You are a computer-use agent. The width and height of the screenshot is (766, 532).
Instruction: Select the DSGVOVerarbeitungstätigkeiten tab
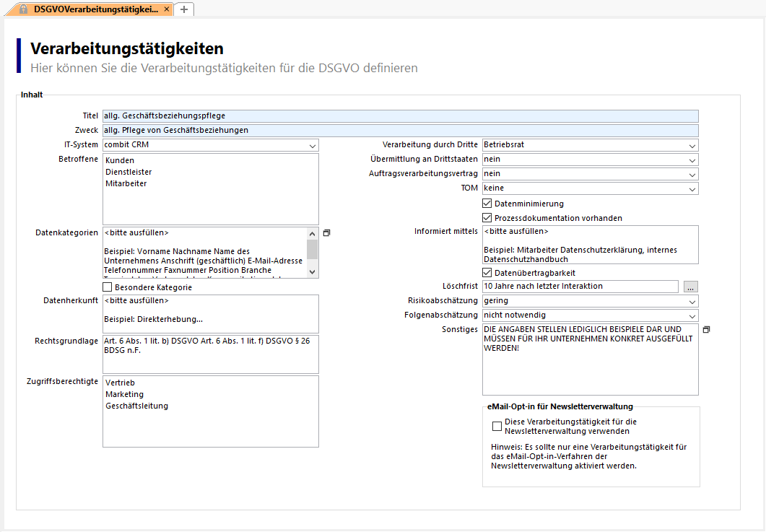pyautogui.click(x=95, y=9)
